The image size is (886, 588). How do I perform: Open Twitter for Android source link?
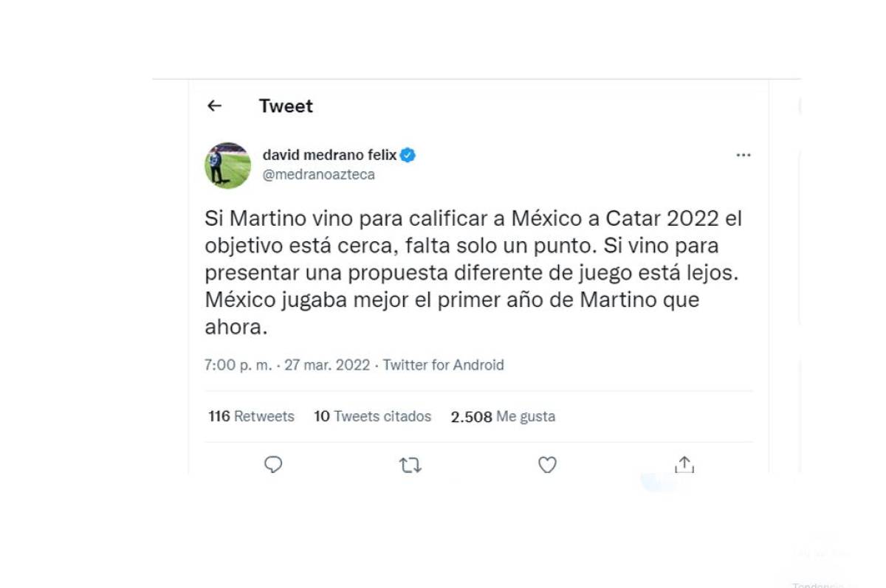coord(442,364)
